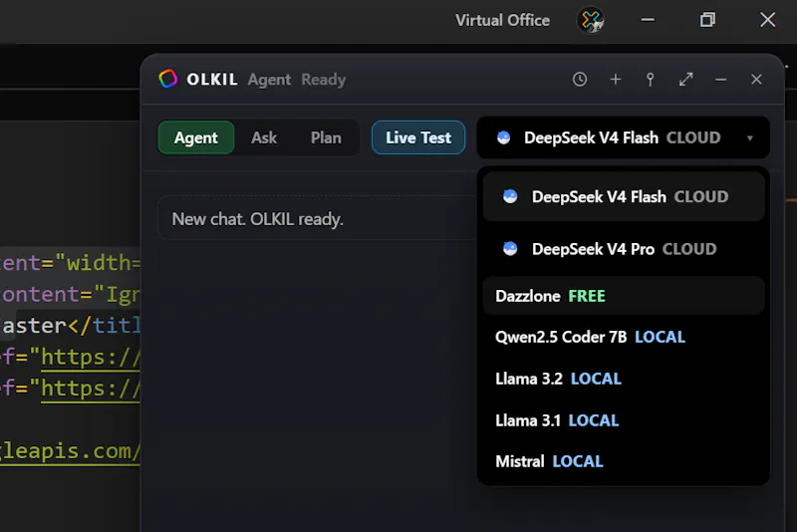Choose Qwen2.5 Coder 7B LOCAL model
Image resolution: width=797 pixels, height=532 pixels.
tap(624, 337)
